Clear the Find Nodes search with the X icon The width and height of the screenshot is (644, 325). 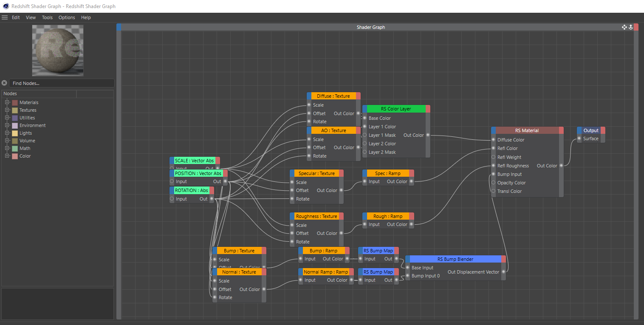pos(4,83)
